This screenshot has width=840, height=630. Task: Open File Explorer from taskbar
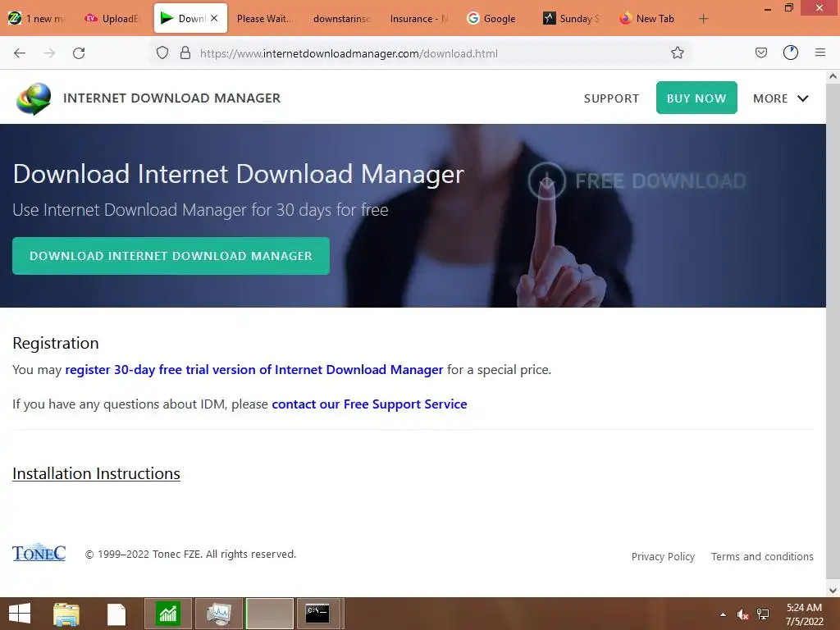[66, 614]
